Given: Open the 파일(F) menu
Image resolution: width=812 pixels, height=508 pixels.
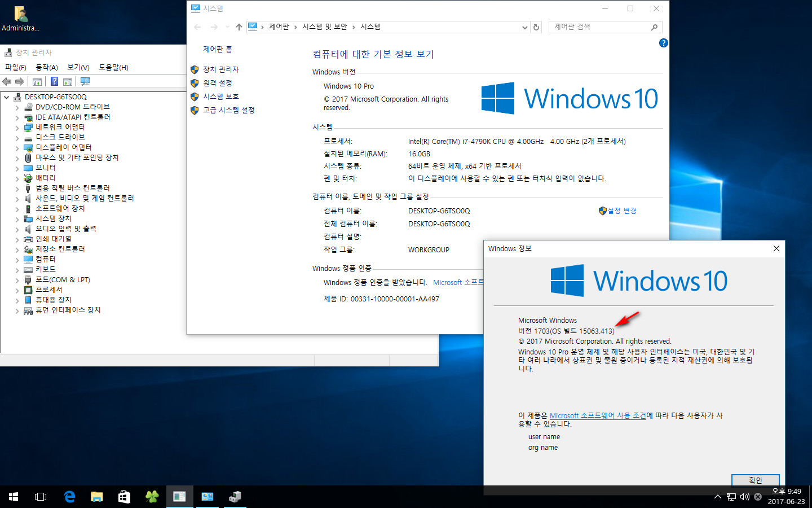Looking at the screenshot, I should [x=16, y=67].
